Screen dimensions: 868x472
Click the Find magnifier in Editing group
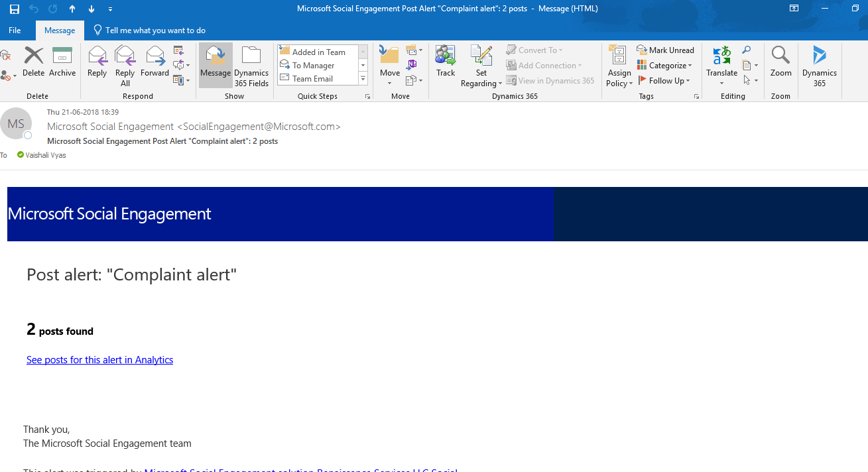click(x=746, y=50)
